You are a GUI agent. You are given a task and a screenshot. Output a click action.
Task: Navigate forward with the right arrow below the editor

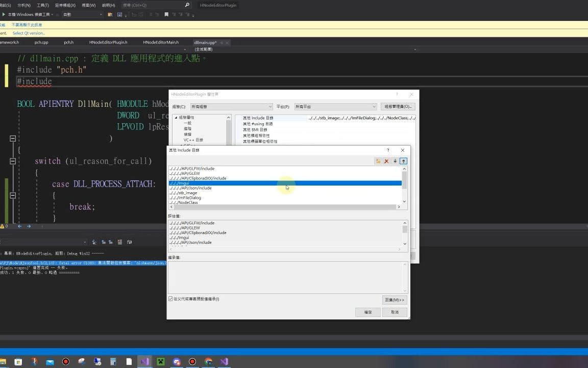coord(29,226)
